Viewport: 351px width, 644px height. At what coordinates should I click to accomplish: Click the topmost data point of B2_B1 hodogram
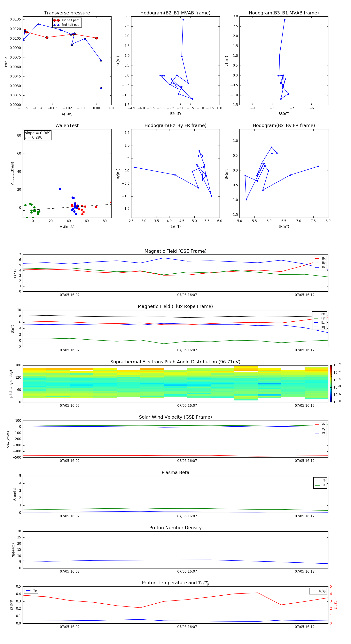coord(183,20)
